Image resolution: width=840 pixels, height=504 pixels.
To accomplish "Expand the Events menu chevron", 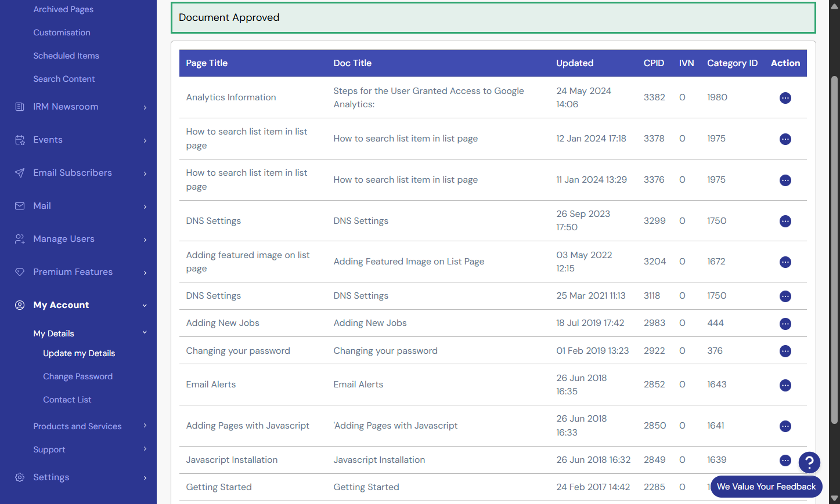I will click(x=145, y=140).
